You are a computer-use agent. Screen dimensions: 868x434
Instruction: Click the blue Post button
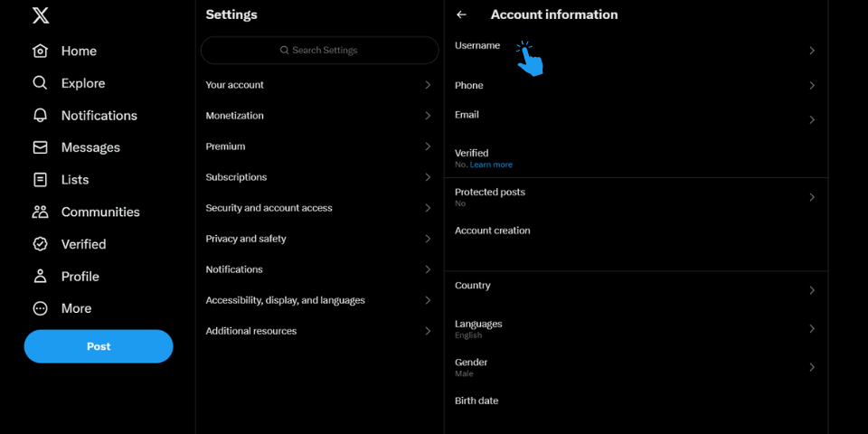(x=99, y=346)
